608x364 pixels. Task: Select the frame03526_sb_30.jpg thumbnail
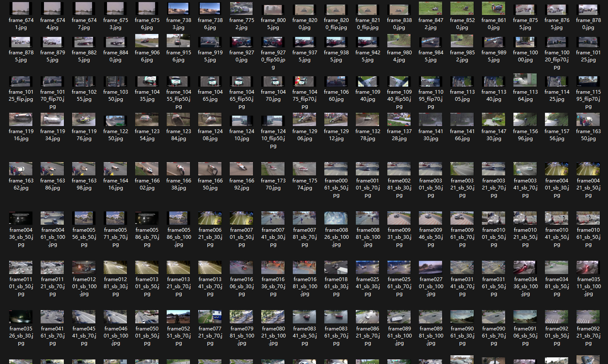pyautogui.click(x=21, y=317)
